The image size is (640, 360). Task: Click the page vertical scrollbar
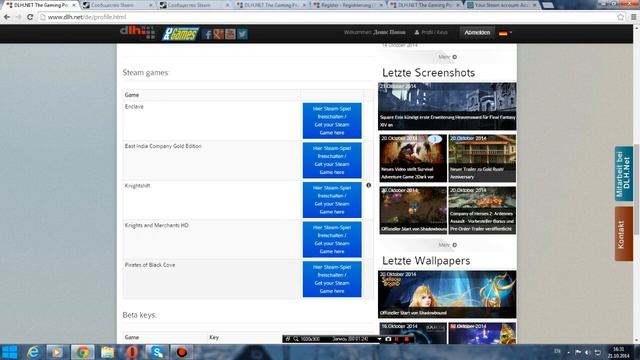tap(636, 184)
